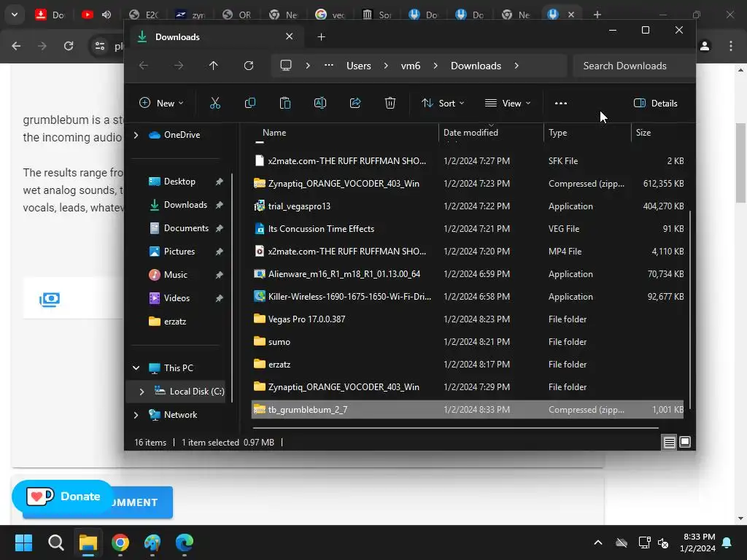Select the Vegas Pro 17.0.0.387 folder
The image size is (747, 560).
point(468,319)
